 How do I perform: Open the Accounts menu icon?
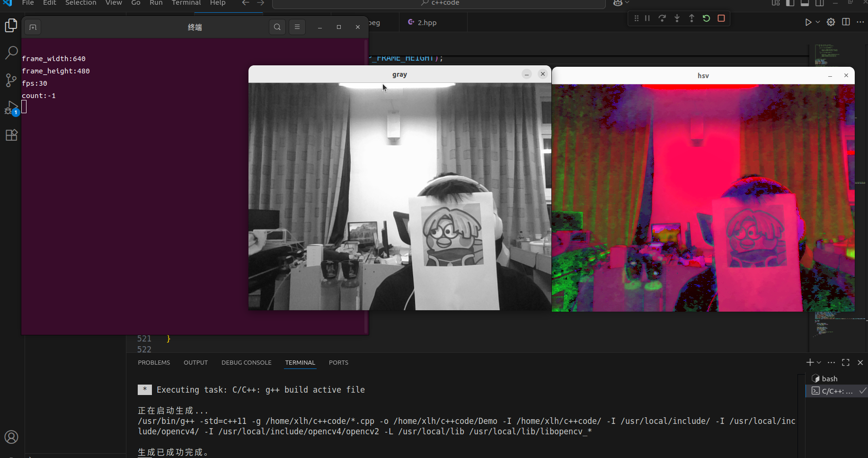coord(11,437)
